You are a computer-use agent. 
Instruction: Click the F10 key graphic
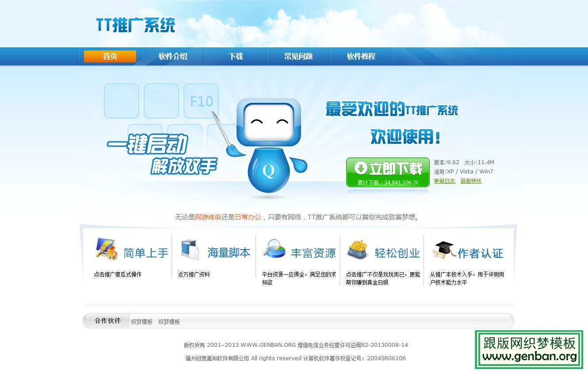(201, 101)
